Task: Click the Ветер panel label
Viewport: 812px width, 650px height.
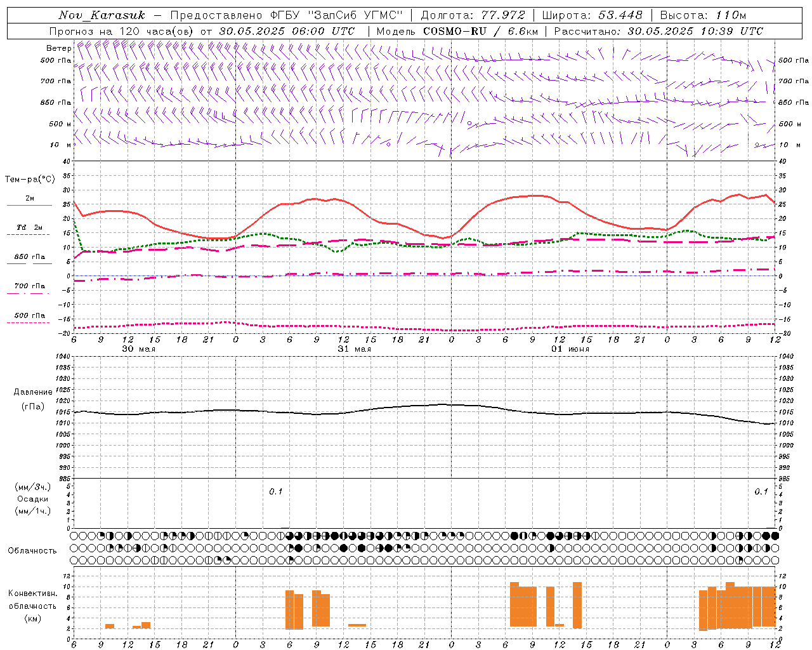Action: pos(58,48)
